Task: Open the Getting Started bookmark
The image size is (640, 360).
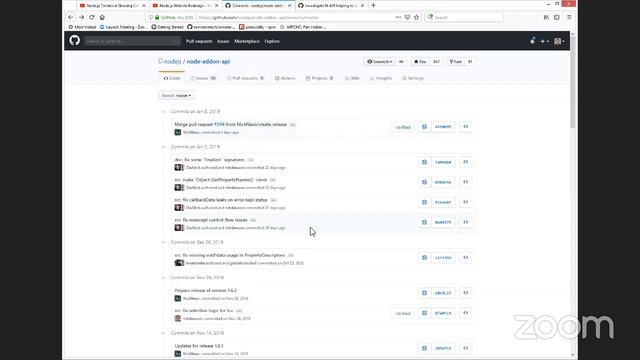Action: tap(167, 27)
